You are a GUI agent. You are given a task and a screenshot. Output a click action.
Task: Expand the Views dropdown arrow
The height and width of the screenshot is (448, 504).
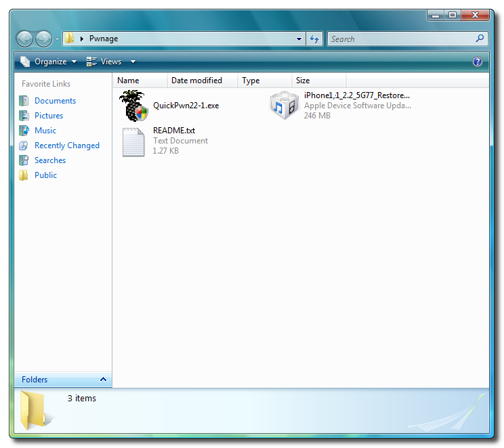click(133, 62)
